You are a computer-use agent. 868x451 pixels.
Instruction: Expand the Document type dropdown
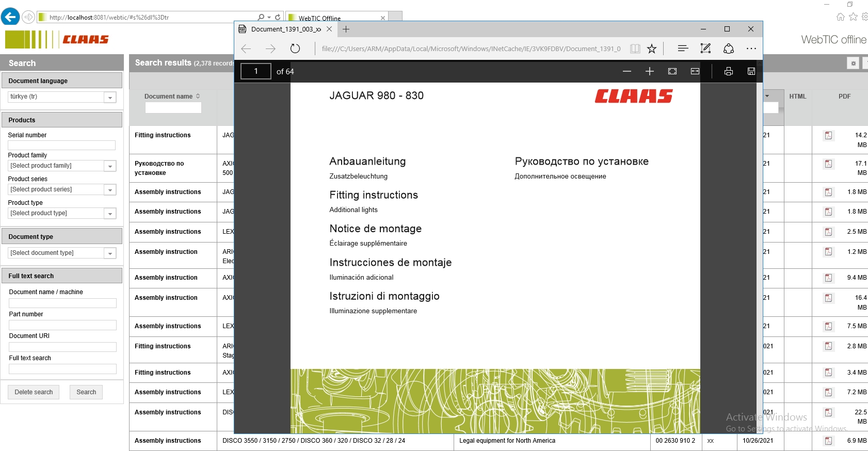(110, 253)
